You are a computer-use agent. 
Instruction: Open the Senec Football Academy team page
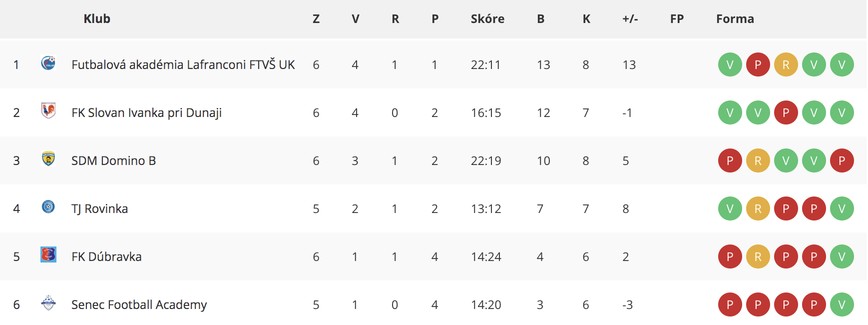(139, 305)
